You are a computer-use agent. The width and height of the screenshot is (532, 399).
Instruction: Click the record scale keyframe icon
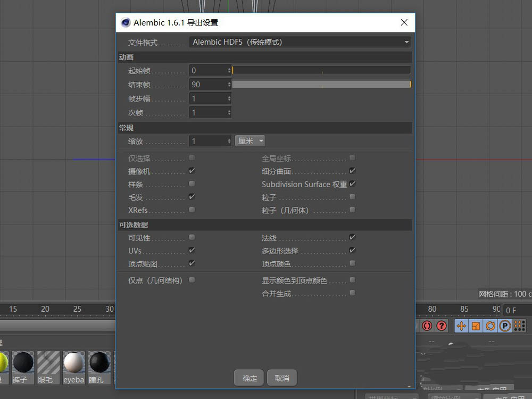pyautogui.click(x=475, y=326)
